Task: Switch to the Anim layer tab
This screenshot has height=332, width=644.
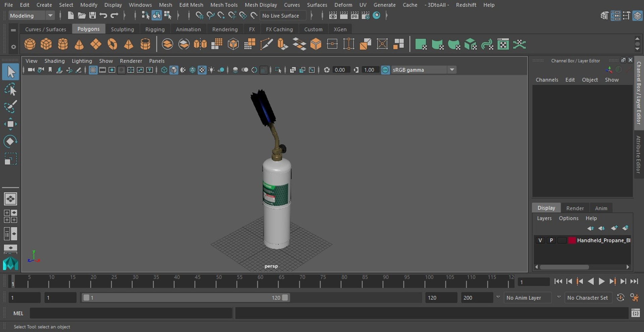Action: [601, 208]
